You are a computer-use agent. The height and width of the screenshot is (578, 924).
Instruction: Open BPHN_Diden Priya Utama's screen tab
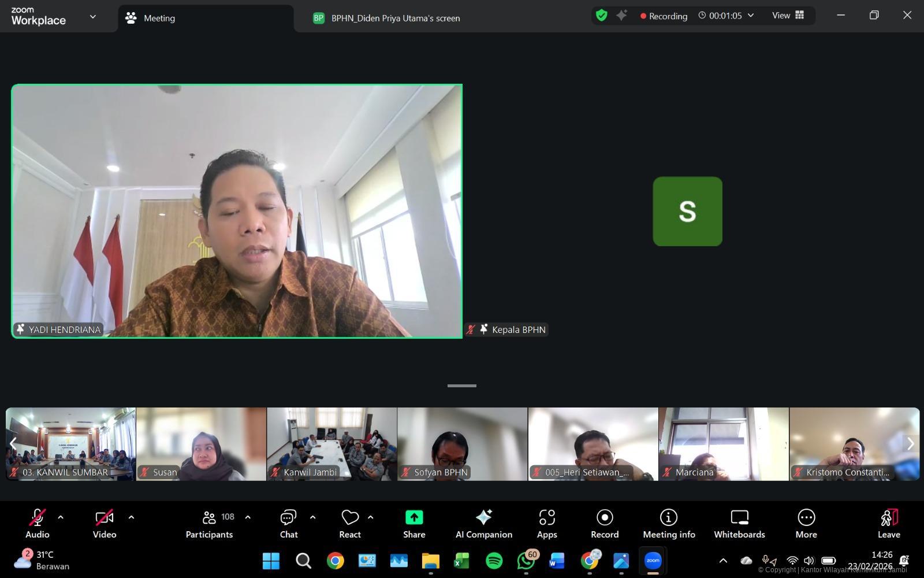click(x=395, y=18)
